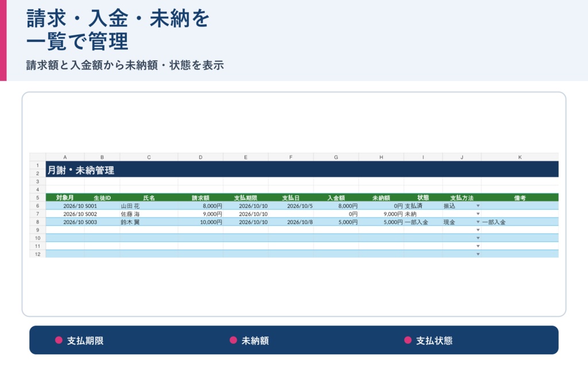Click the 入金額 header cell
The image size is (588, 368).
[x=336, y=198]
